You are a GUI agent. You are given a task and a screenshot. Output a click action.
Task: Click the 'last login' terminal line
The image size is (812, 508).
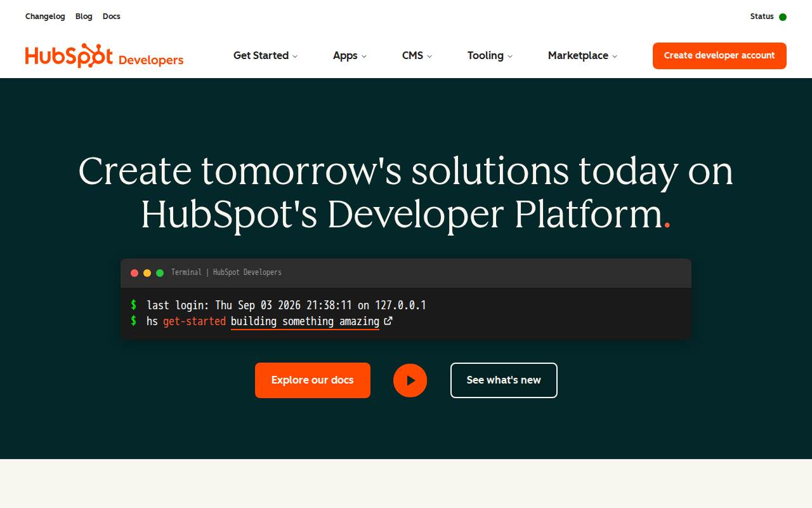point(286,305)
